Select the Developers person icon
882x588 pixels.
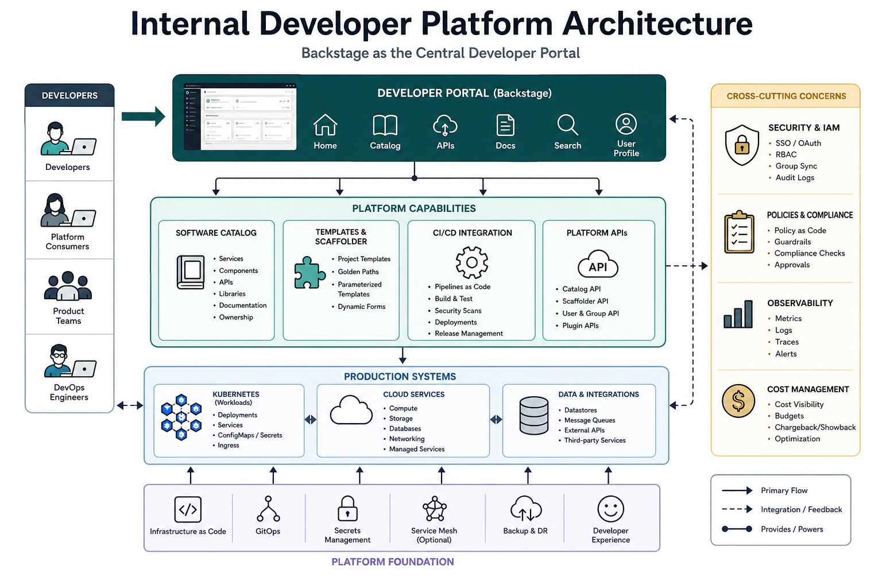tap(68, 138)
